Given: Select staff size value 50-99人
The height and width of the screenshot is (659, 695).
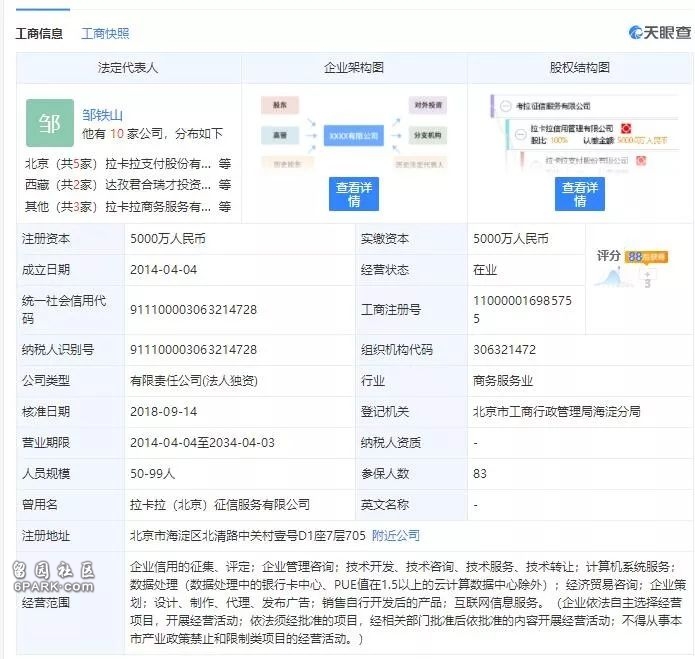Looking at the screenshot, I should click(152, 474).
